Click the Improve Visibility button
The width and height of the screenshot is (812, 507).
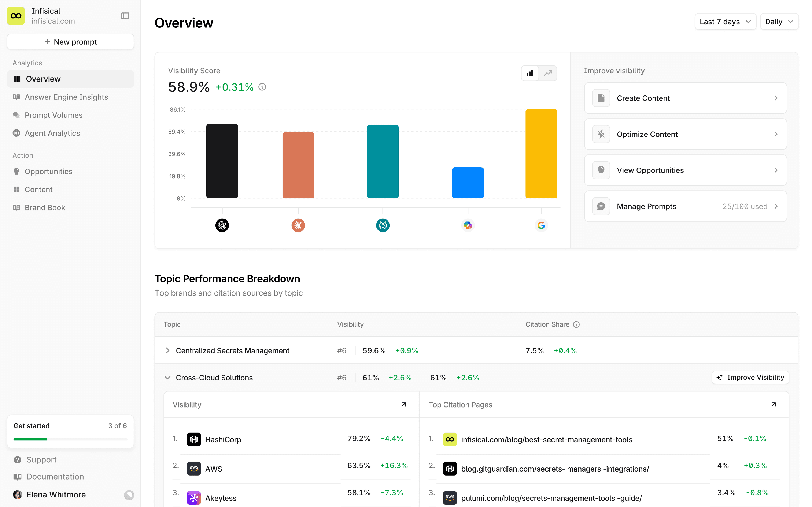[750, 377]
